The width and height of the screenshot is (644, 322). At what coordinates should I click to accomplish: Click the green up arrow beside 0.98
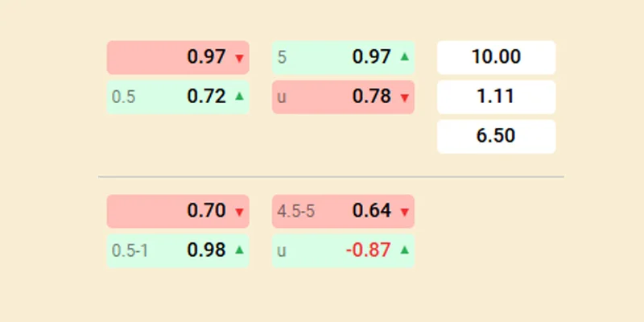point(239,250)
